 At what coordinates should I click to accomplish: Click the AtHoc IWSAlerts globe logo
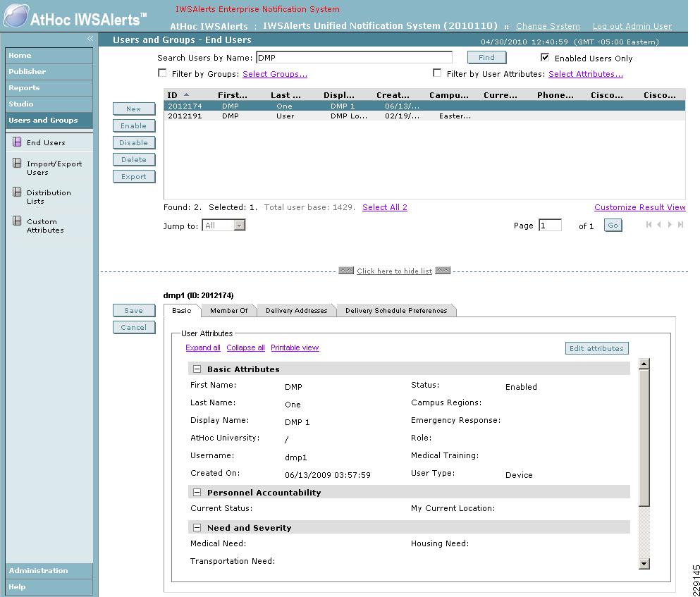click(x=16, y=16)
